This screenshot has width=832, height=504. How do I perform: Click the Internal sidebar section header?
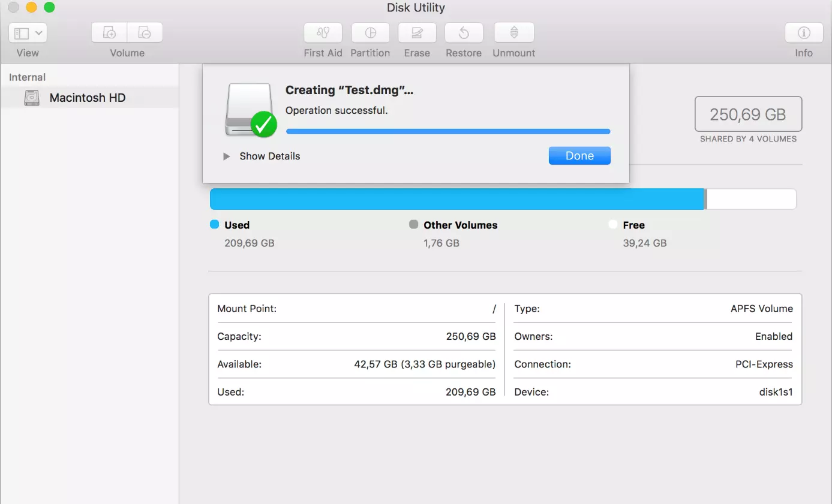point(27,77)
